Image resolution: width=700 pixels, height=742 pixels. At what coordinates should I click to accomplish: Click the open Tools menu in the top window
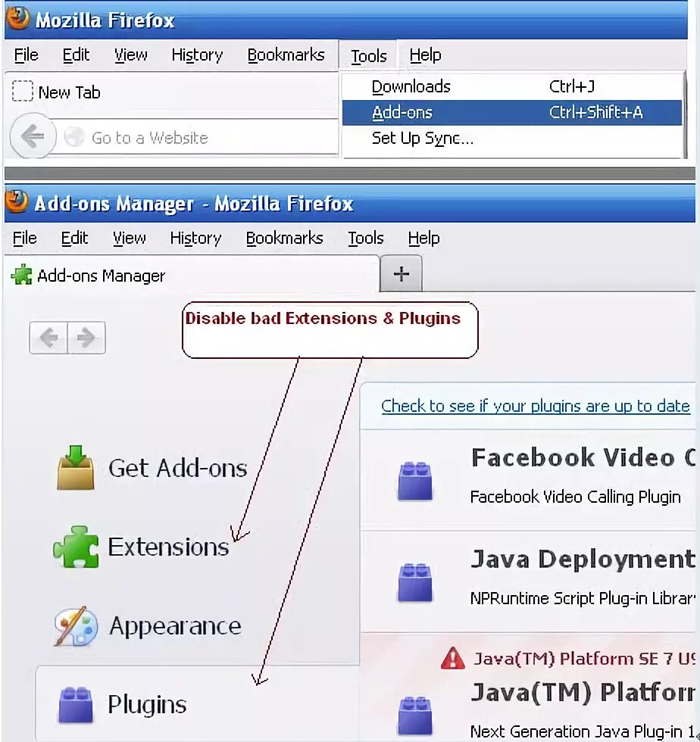click(x=368, y=56)
